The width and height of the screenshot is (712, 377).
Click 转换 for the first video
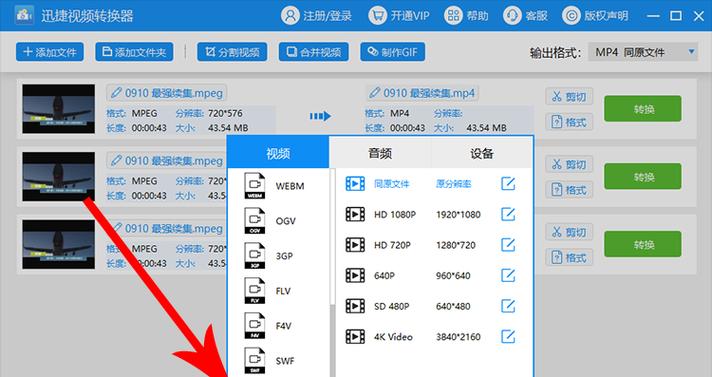tap(643, 109)
